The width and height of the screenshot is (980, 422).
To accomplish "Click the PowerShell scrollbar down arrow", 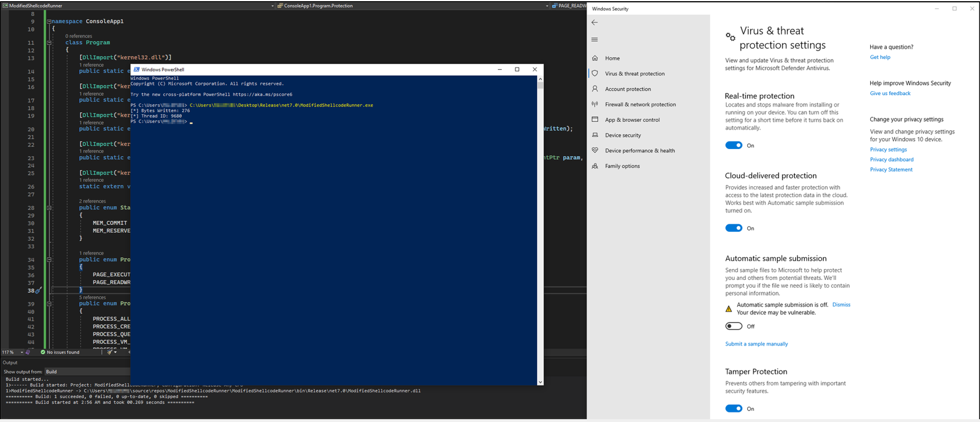I will pyautogui.click(x=540, y=382).
